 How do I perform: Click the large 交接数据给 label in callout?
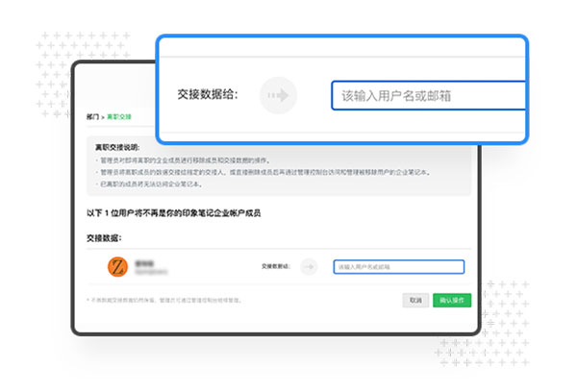click(x=208, y=96)
